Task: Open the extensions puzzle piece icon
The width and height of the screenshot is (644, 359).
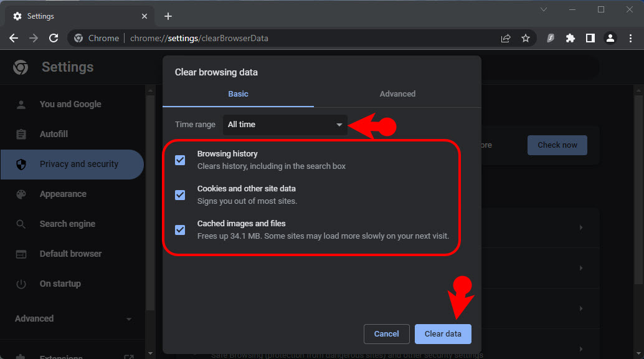Action: 571,38
